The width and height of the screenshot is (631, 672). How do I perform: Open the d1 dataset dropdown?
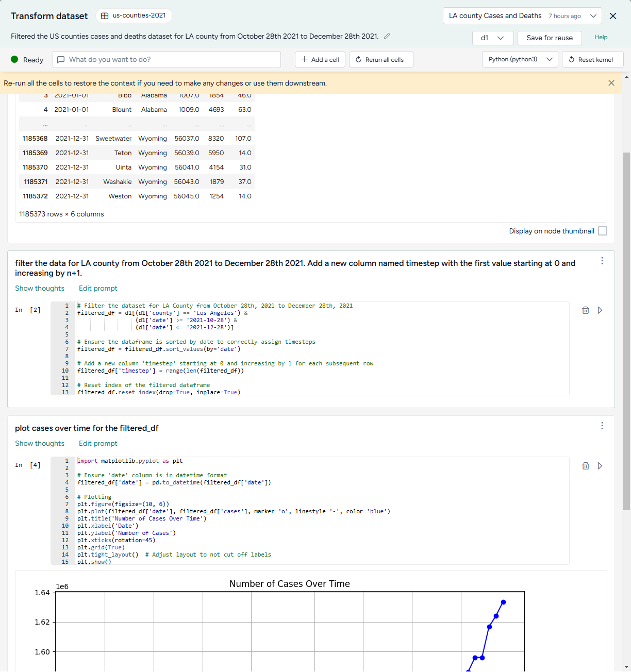pos(493,38)
